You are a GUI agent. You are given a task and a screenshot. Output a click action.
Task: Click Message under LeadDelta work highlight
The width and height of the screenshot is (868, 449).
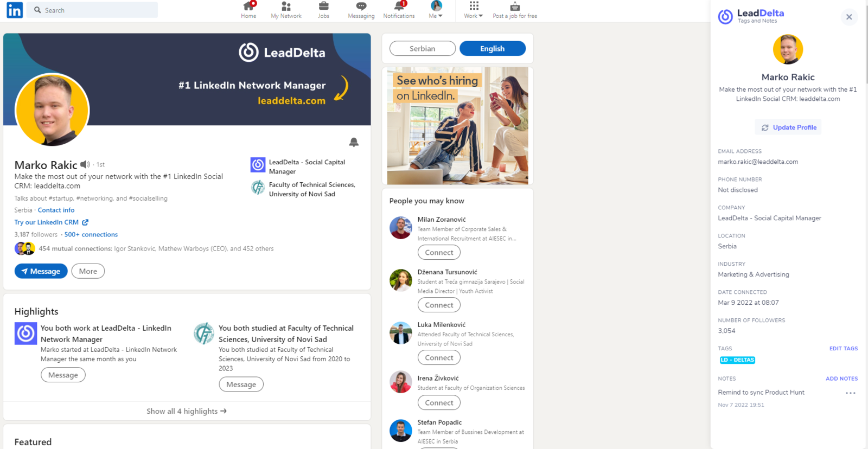coord(63,375)
